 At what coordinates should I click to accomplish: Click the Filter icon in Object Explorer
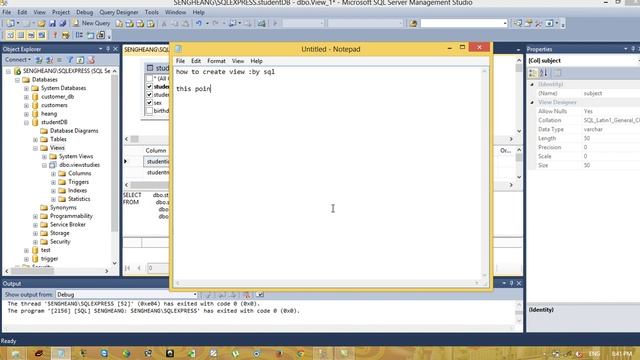coord(70,60)
